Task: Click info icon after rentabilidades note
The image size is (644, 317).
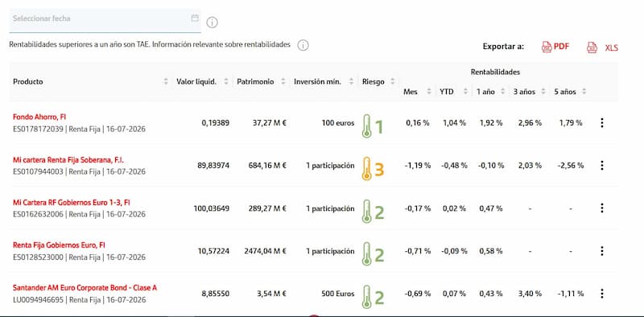Action: coord(303,45)
